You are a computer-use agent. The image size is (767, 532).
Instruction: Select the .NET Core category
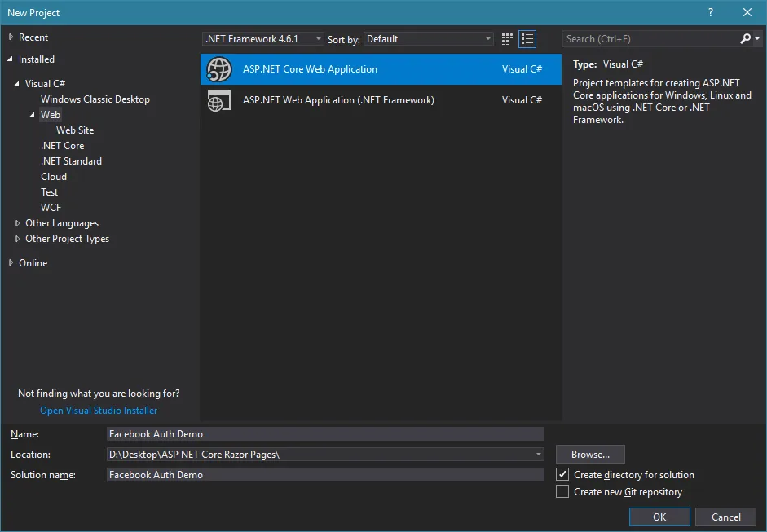click(62, 146)
